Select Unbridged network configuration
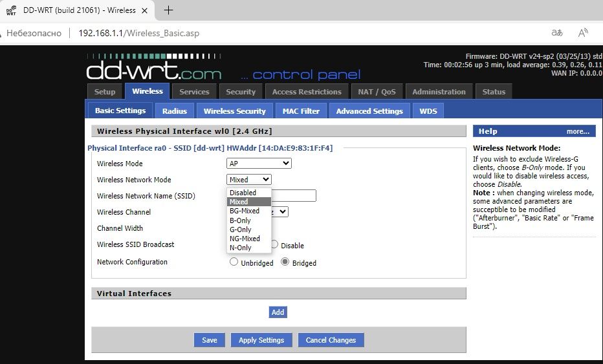This screenshot has width=603, height=364. coord(234,262)
